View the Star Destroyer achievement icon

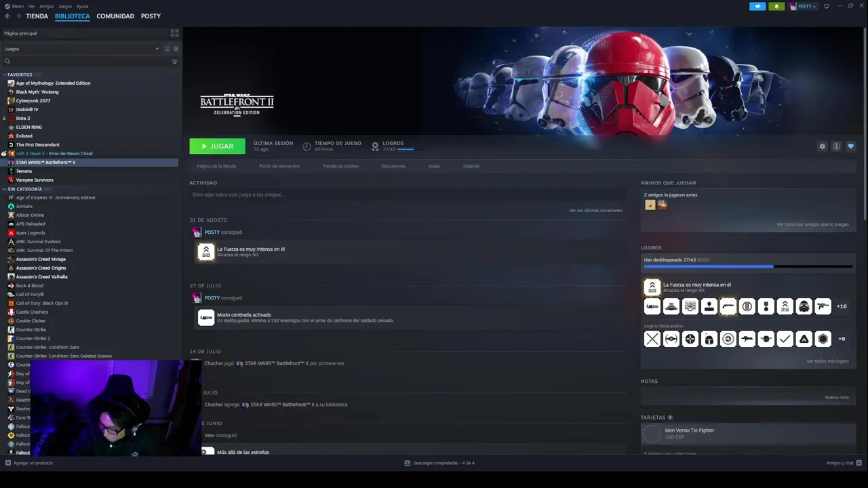671,306
